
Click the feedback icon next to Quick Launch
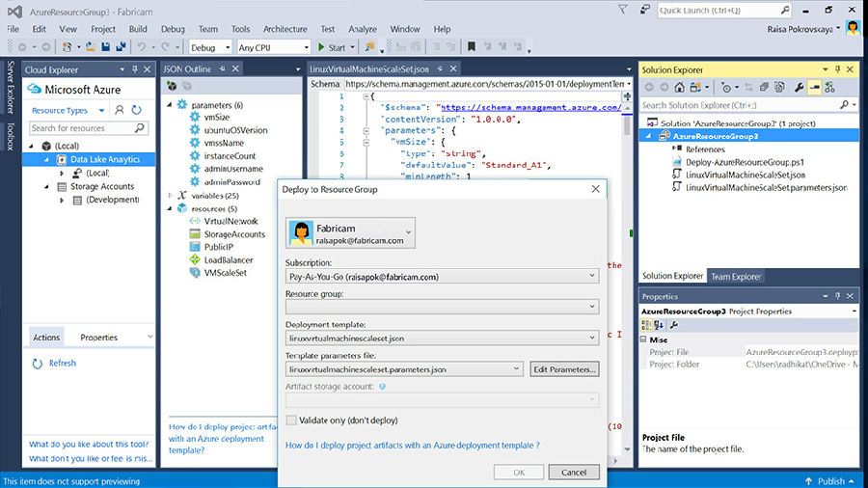[645, 10]
